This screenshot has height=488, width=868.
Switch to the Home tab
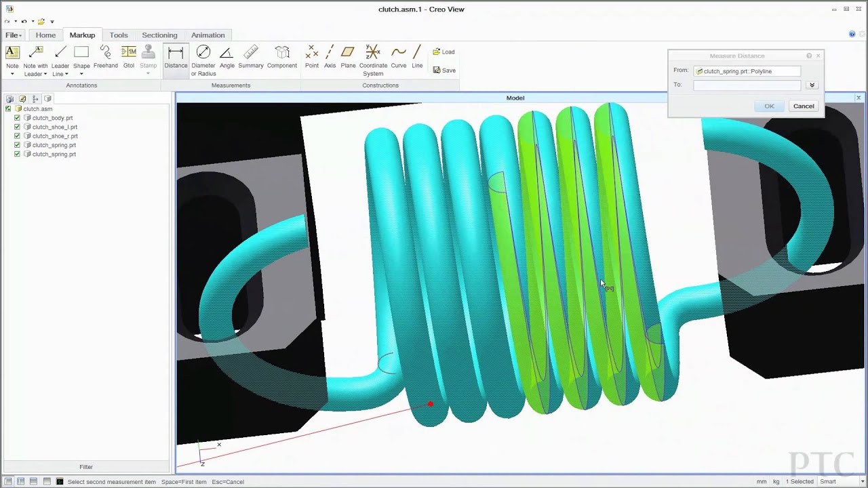45,35
